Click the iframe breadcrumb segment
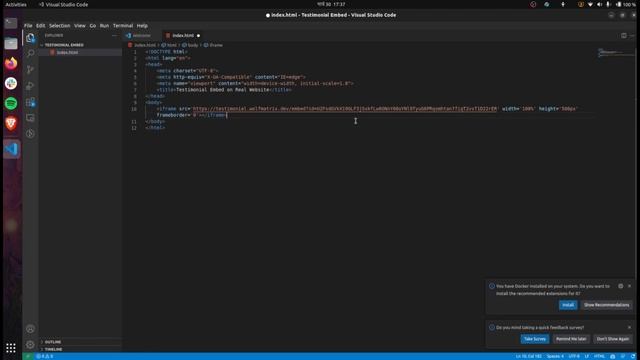This screenshot has width=640, height=360. coord(213,45)
